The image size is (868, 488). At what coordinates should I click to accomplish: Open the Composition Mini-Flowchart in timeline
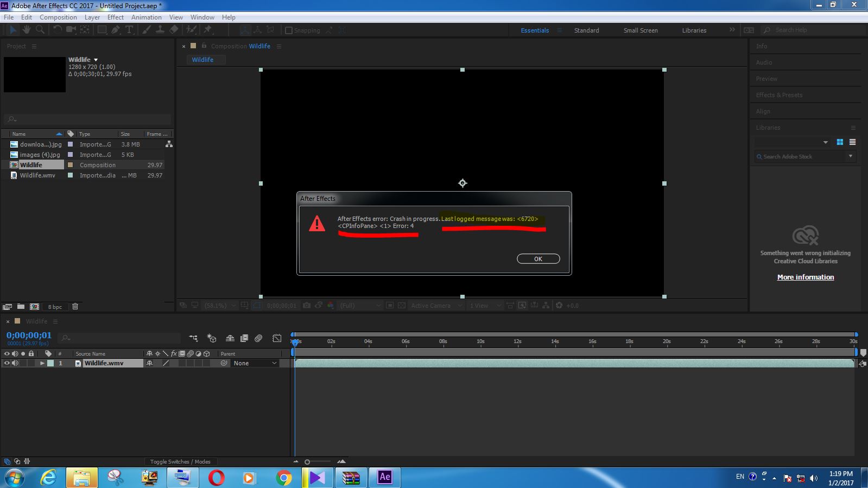[x=193, y=338]
